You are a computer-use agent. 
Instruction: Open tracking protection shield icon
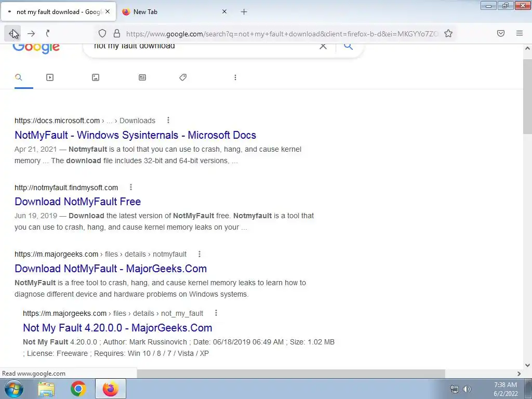click(x=102, y=33)
